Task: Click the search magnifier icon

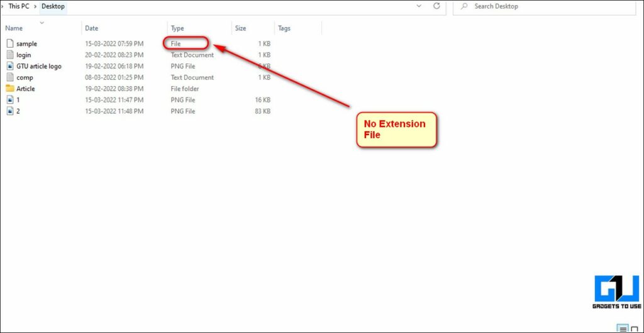Action: (464, 6)
